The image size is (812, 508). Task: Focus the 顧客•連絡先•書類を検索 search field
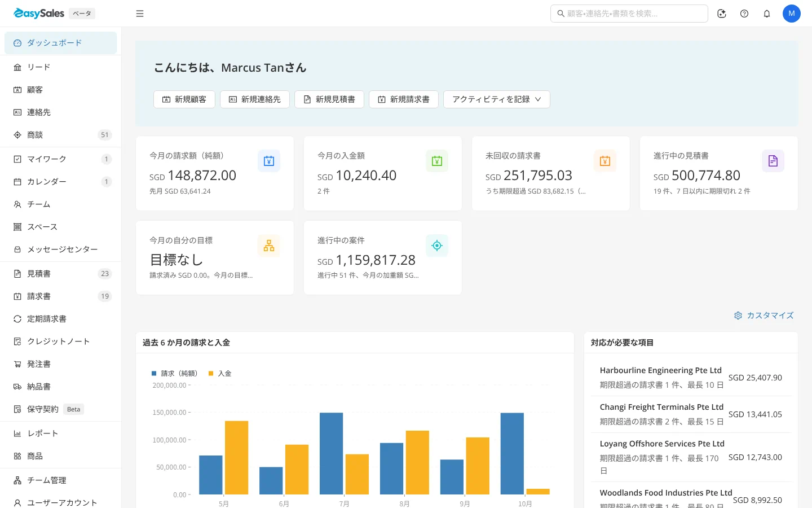(629, 14)
